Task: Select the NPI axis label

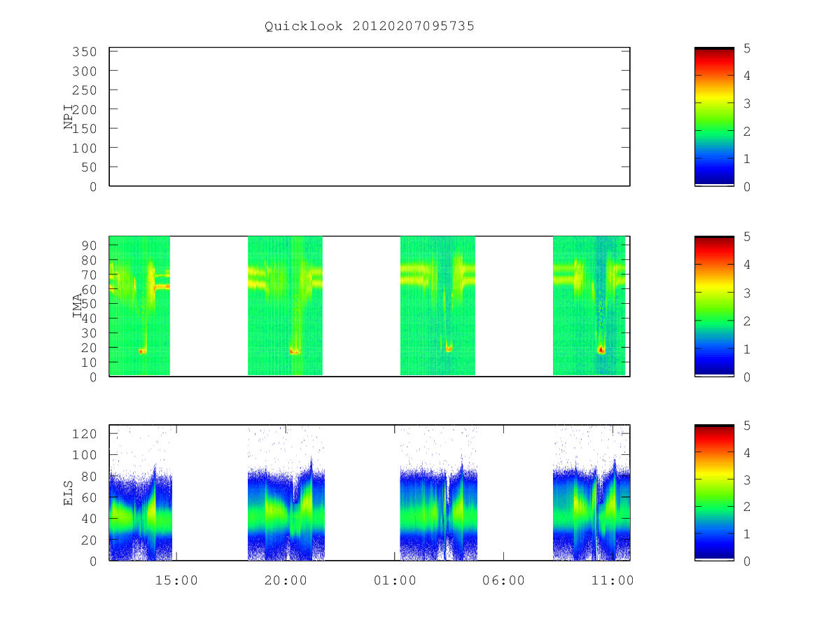Action: click(69, 117)
